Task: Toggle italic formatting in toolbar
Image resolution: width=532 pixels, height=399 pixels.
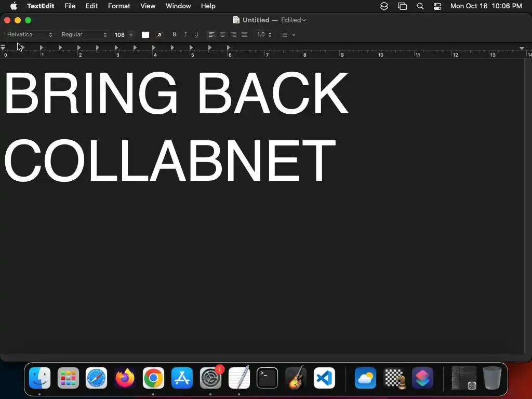Action: pos(185,35)
